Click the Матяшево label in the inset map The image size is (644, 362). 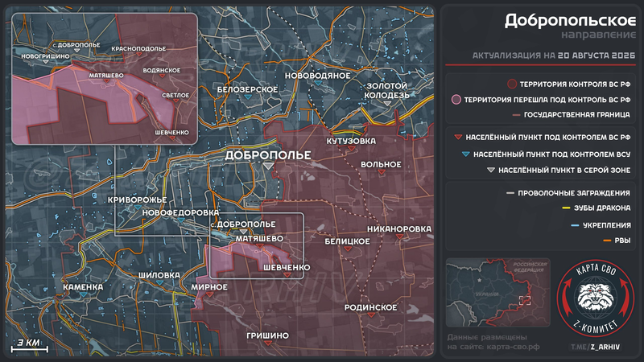106,76
